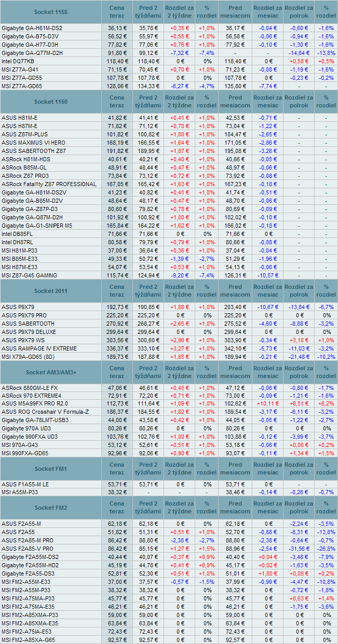Screen dimensions: 338x644
Task: Click the 168,19 € price of MAXIMUS VI HERO
Action: (117, 143)
